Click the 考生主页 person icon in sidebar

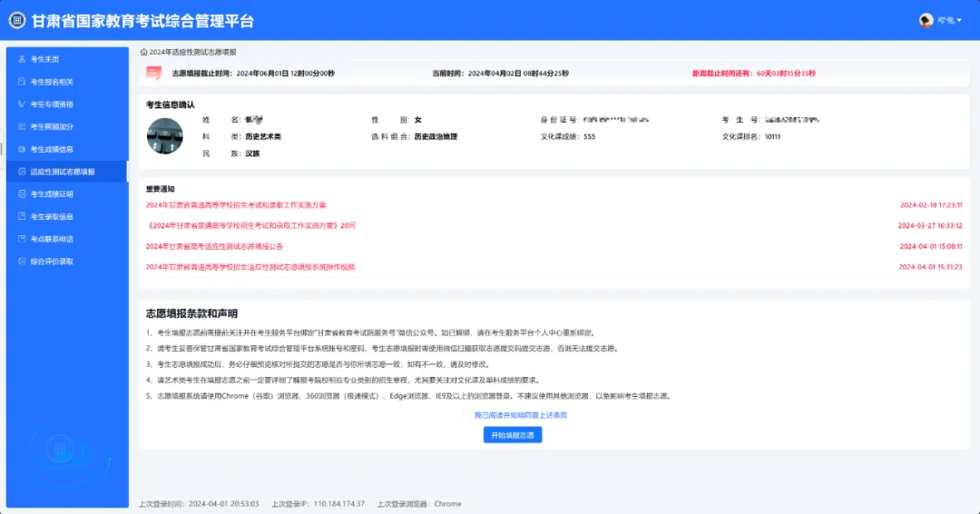23,59
